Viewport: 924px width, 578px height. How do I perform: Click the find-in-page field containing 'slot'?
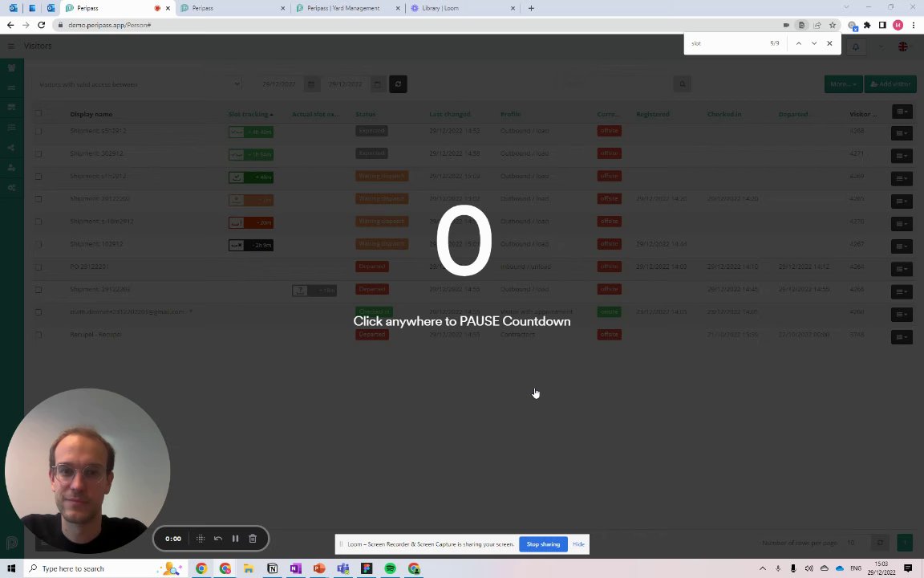coord(727,43)
